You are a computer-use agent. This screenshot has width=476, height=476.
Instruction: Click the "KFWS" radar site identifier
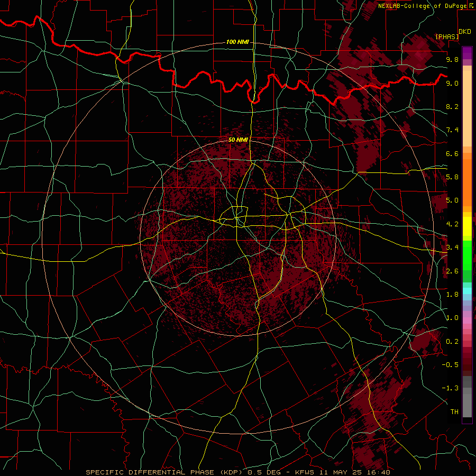click(306, 472)
